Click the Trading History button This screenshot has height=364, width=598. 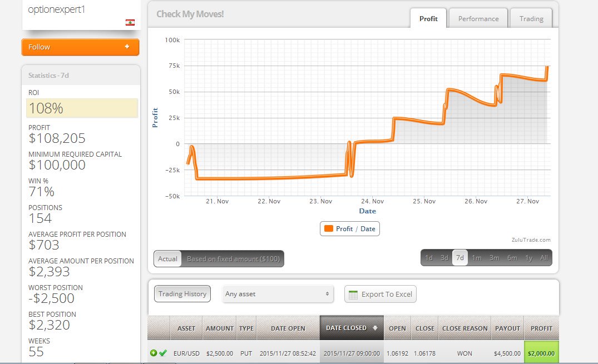(182, 294)
